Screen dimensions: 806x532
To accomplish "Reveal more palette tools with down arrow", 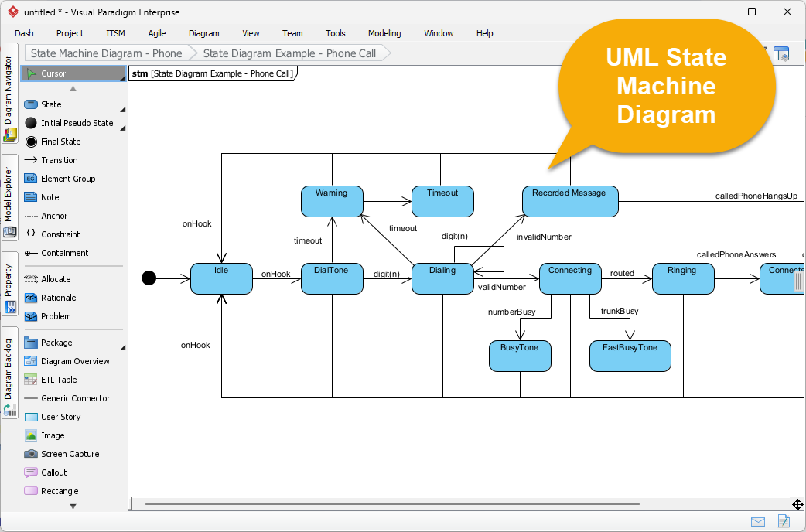I will click(x=73, y=505).
